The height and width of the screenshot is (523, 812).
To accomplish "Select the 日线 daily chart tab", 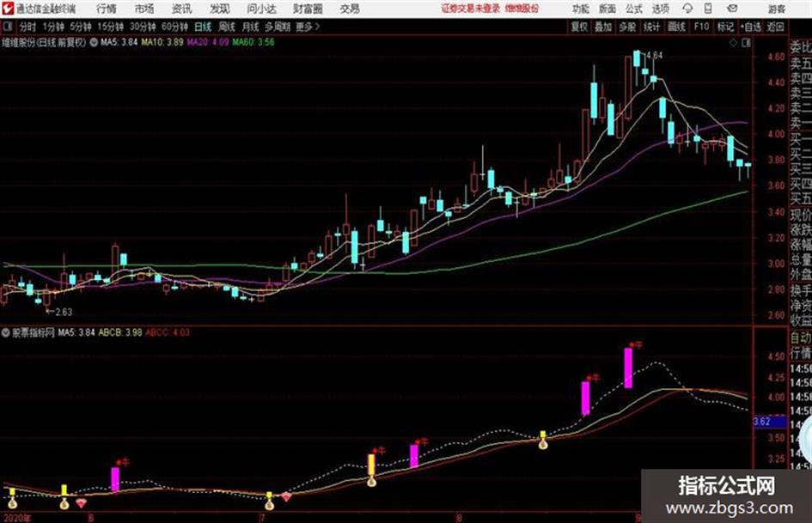I will (203, 27).
